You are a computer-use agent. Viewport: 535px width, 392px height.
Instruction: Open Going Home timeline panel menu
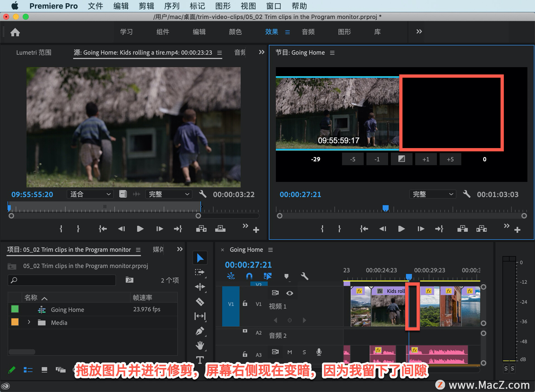tap(270, 250)
